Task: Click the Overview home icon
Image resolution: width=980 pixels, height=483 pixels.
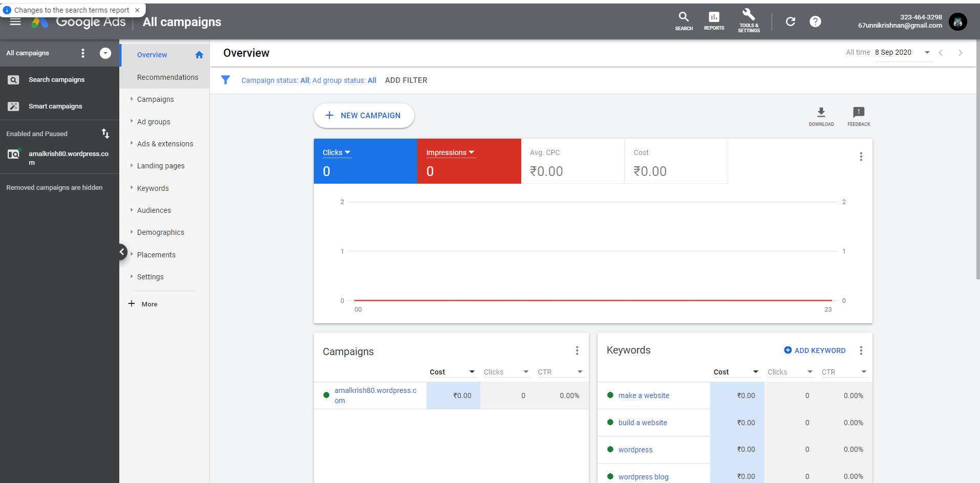Action: click(199, 55)
